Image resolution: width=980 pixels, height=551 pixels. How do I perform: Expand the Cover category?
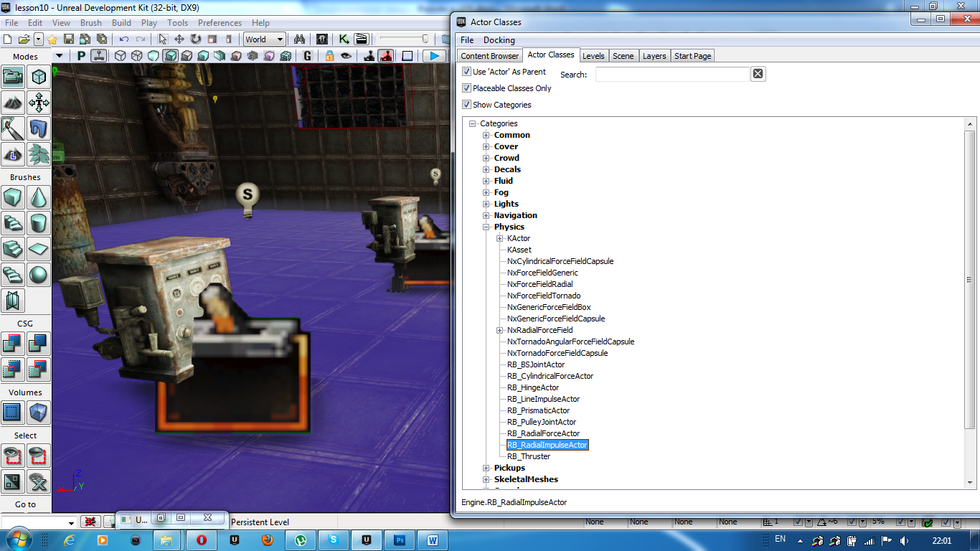pyautogui.click(x=486, y=146)
